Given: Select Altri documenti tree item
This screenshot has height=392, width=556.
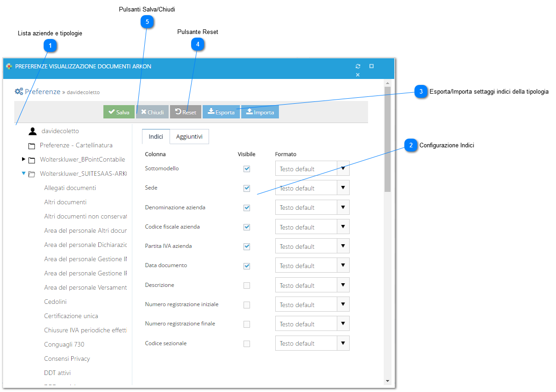Looking at the screenshot, I should pyautogui.click(x=65, y=202).
